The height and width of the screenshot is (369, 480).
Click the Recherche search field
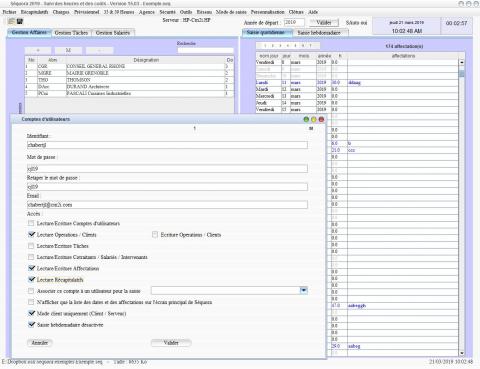[205, 50]
